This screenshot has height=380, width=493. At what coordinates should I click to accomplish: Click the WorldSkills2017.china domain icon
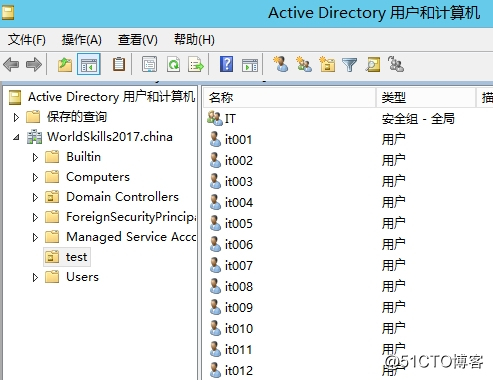coord(34,137)
